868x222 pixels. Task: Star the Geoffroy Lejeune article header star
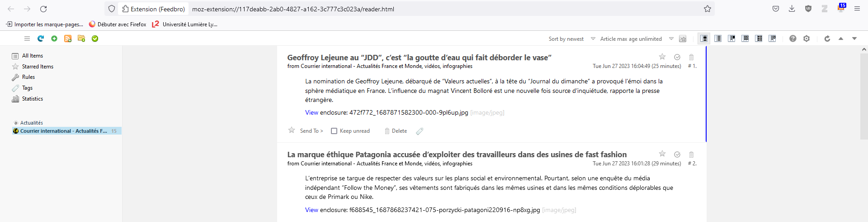[x=662, y=57]
